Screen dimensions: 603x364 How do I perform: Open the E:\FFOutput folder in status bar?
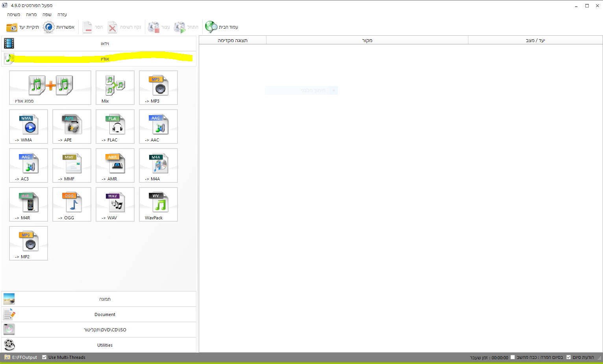click(21, 357)
